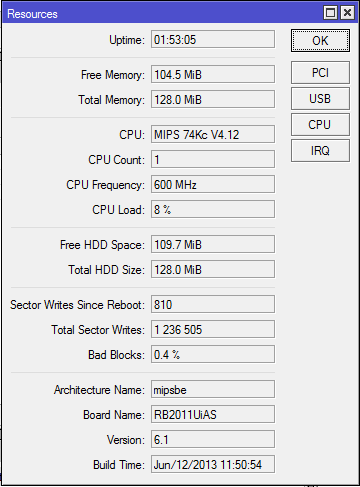Click the Free Memory field
The width and height of the screenshot is (360, 487).
click(x=213, y=74)
